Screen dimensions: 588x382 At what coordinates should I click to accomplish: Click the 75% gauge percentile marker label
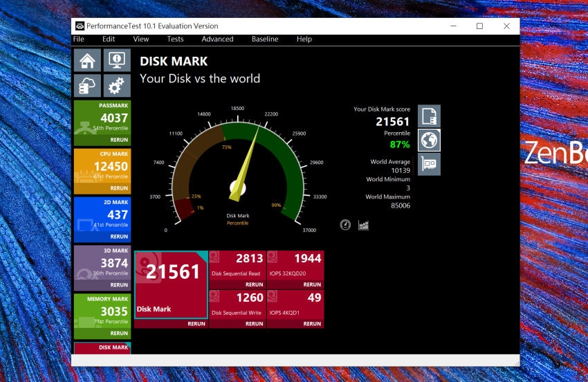coord(226,147)
